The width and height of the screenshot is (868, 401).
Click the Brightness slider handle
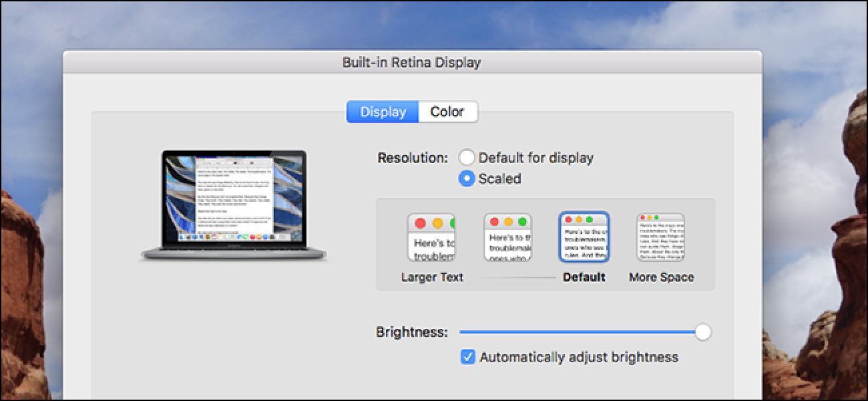704,331
